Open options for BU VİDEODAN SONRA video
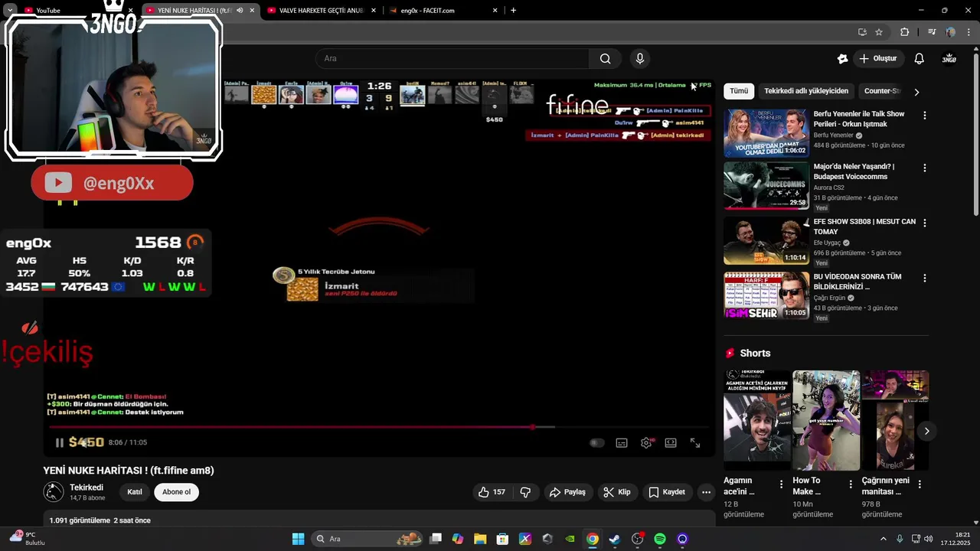980x551 pixels. 924,278
